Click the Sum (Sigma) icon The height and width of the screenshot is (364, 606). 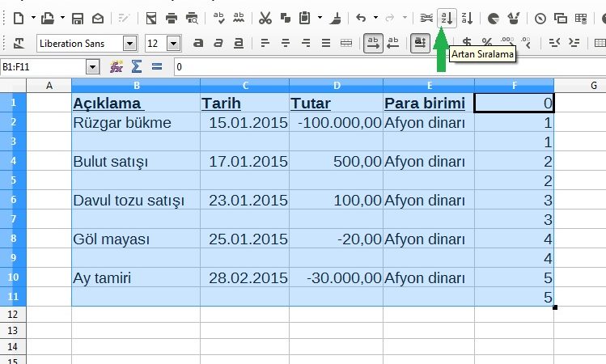(x=136, y=67)
